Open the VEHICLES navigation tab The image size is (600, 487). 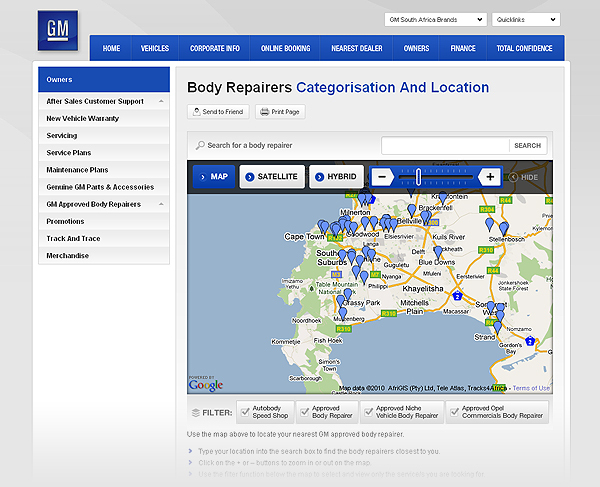tap(155, 48)
